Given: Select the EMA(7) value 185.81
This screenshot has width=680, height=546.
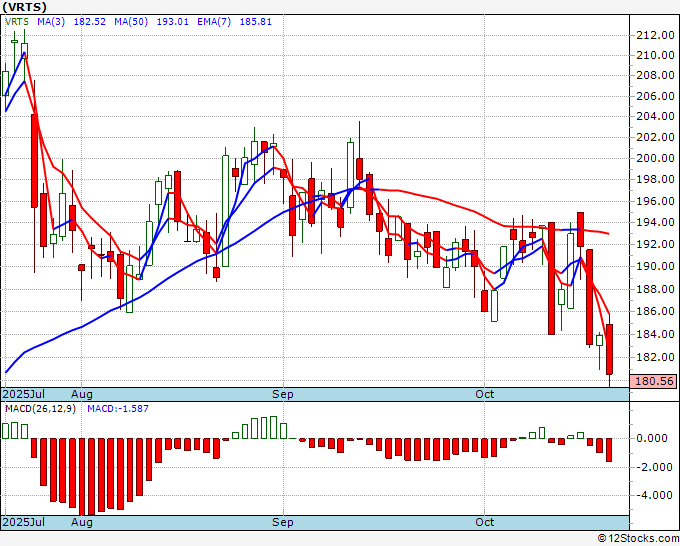Looking at the screenshot, I should tap(256, 22).
